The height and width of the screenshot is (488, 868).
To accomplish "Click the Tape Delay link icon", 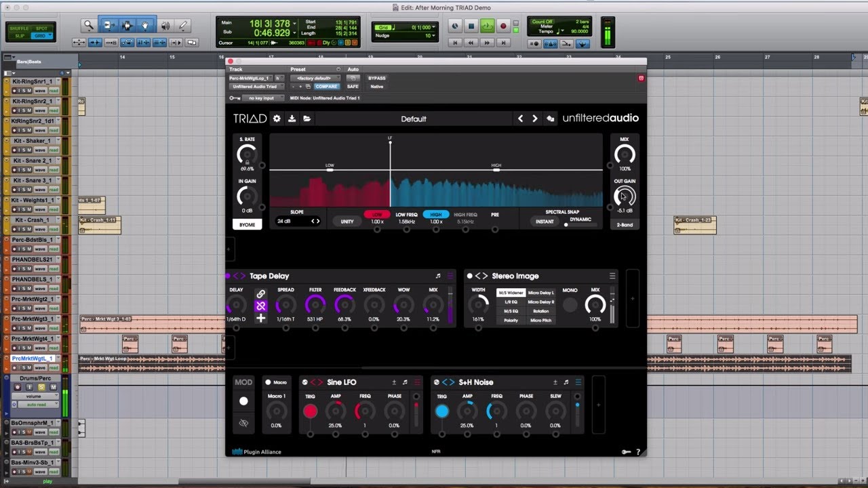I will coord(260,294).
